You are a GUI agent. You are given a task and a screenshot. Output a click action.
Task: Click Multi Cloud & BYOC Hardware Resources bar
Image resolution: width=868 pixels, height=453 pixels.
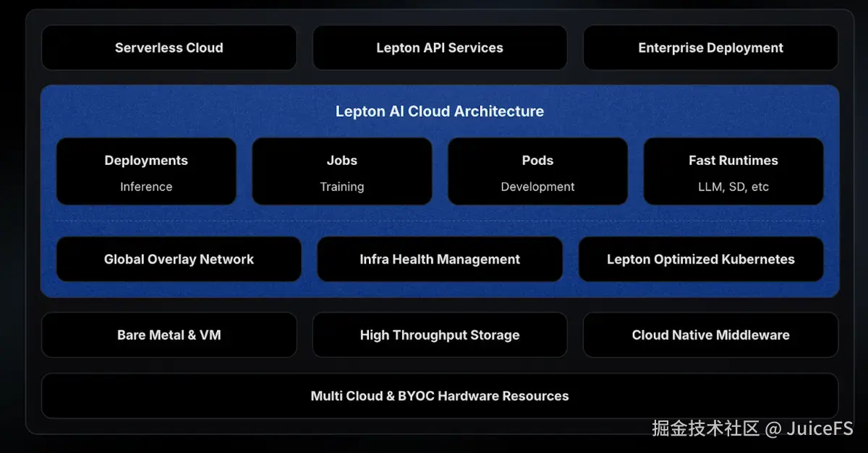440,396
